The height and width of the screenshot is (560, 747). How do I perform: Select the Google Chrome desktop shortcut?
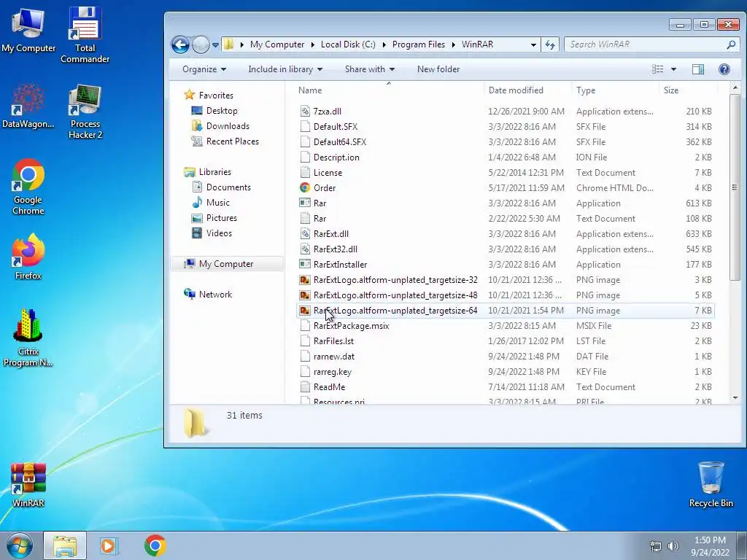(x=28, y=187)
